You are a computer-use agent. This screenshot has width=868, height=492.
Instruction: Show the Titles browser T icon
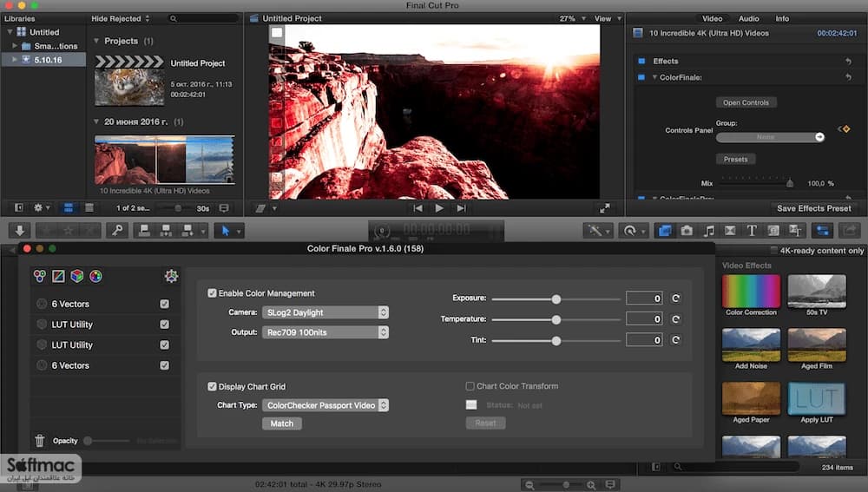pos(752,230)
